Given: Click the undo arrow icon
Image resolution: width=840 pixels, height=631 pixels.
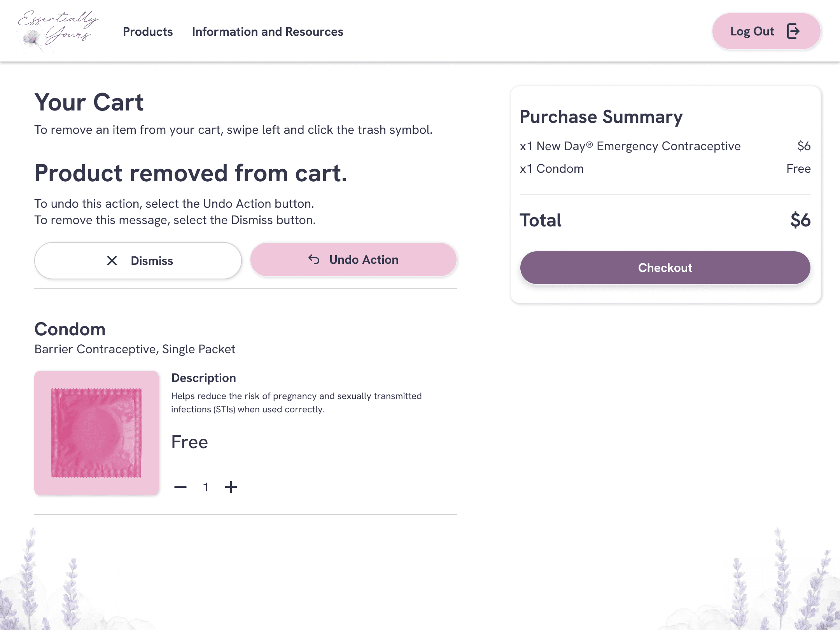Looking at the screenshot, I should [x=314, y=259].
